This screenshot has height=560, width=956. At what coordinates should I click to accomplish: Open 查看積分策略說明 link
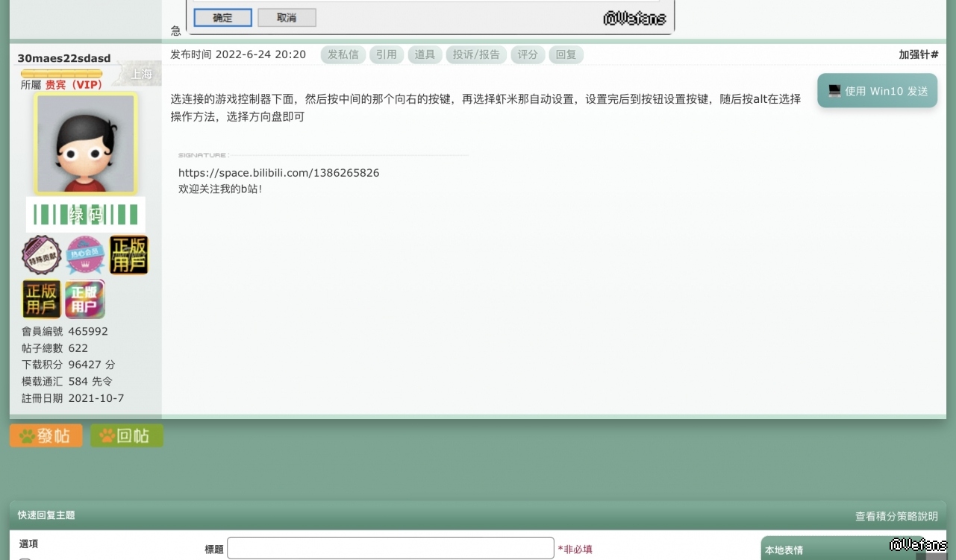point(896,516)
